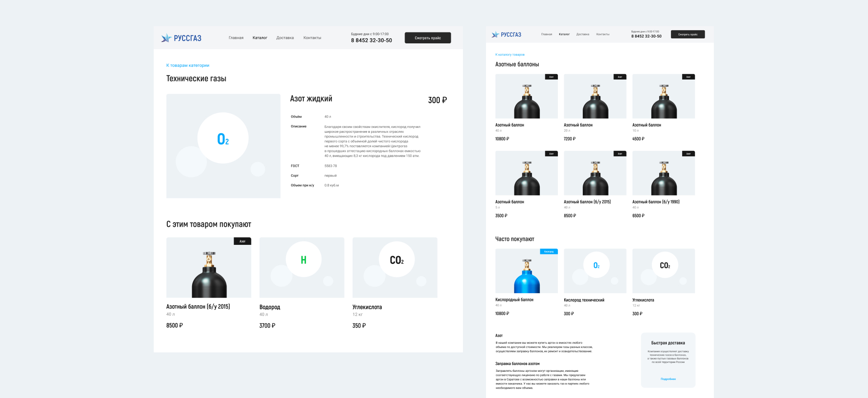Click the РУССГАЗ logo on the right page
Viewport: 868px width, 398px height.
pos(506,35)
